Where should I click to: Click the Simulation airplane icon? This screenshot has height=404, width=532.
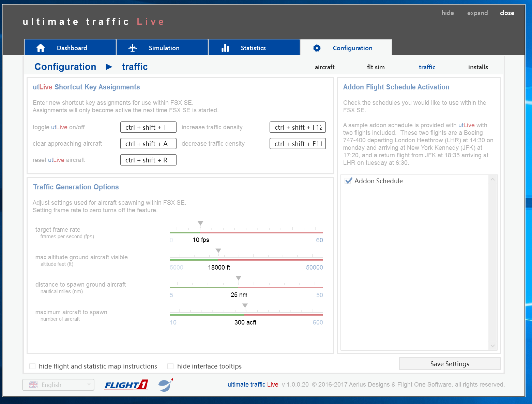point(133,48)
